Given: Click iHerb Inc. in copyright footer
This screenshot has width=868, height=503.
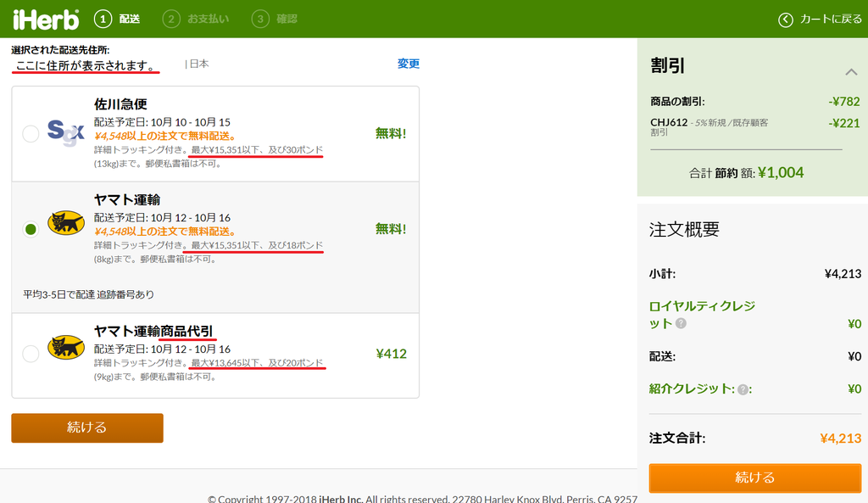Looking at the screenshot, I should (341, 499).
